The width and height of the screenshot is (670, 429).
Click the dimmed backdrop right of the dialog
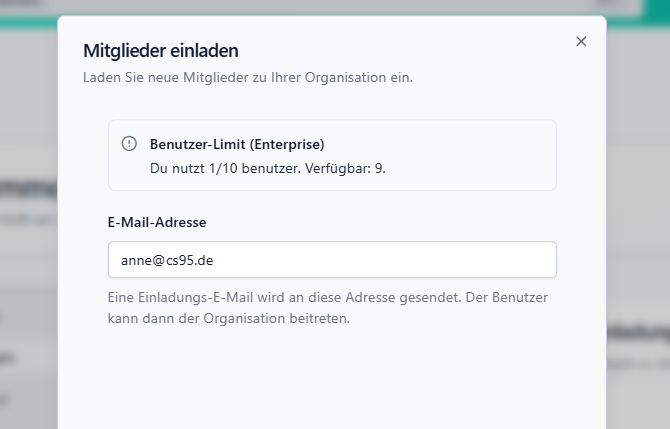(638, 200)
